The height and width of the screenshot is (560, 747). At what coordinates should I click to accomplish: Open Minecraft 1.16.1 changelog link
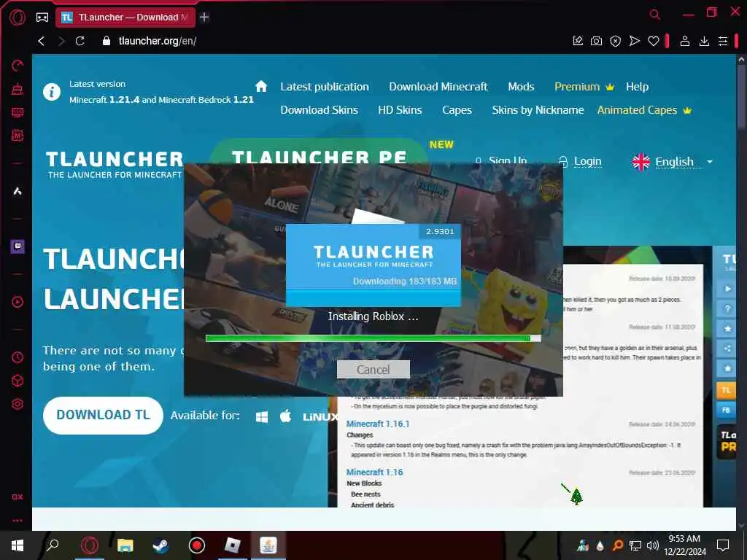(378, 424)
